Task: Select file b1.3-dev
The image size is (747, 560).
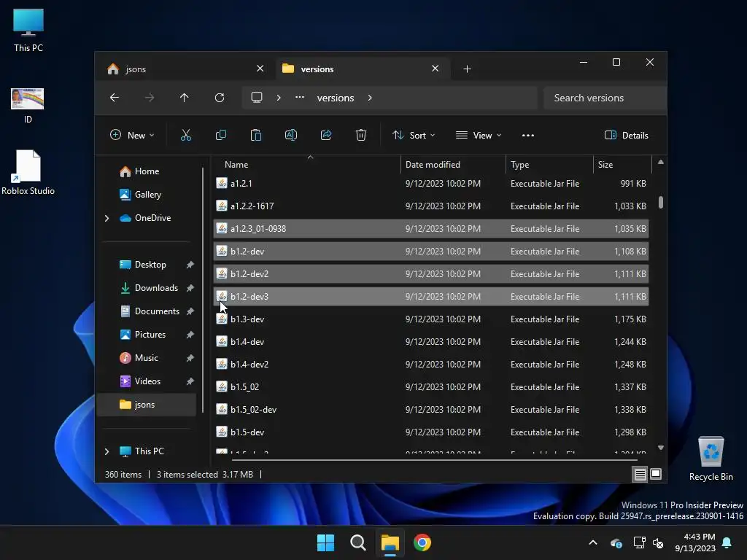Action: click(x=430, y=319)
